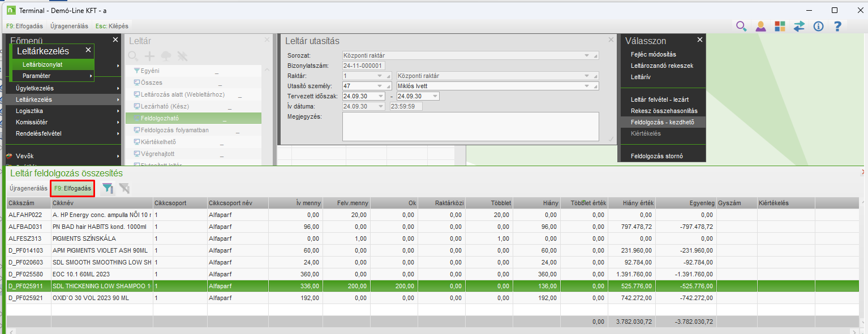Click Újragenerálás in the summary panel

click(x=28, y=188)
